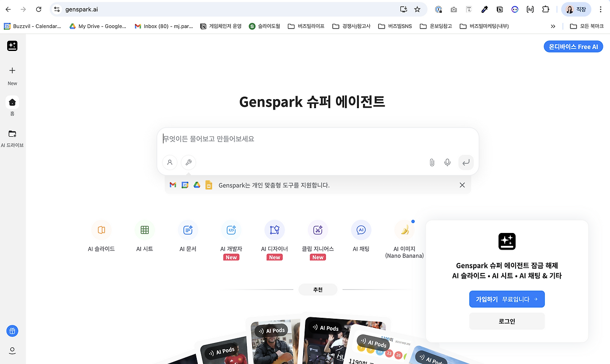Open AI 문서

point(188,236)
